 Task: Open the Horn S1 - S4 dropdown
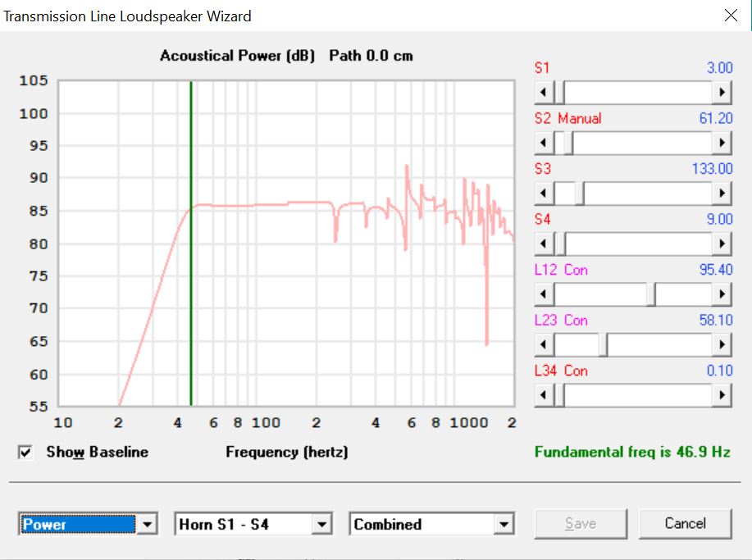321,524
